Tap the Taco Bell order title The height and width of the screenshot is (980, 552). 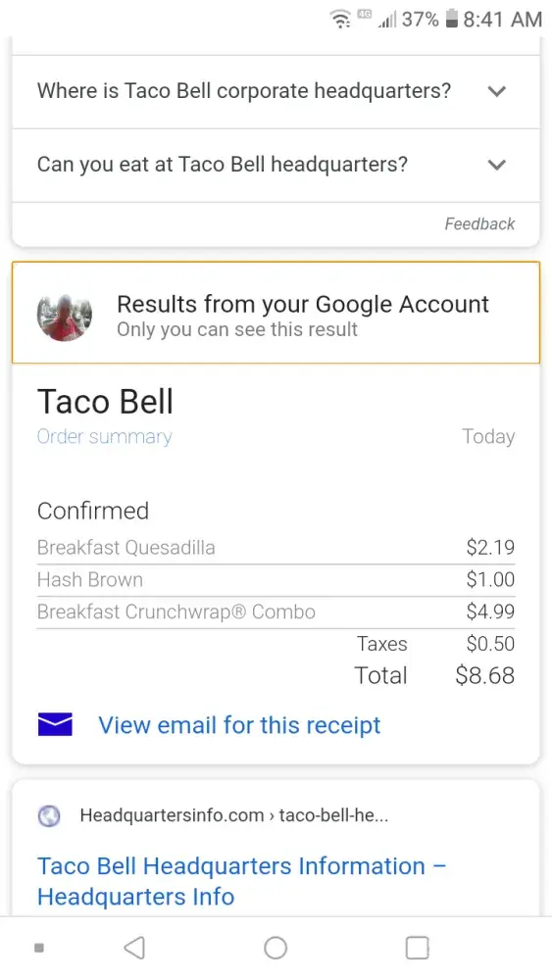tap(105, 401)
